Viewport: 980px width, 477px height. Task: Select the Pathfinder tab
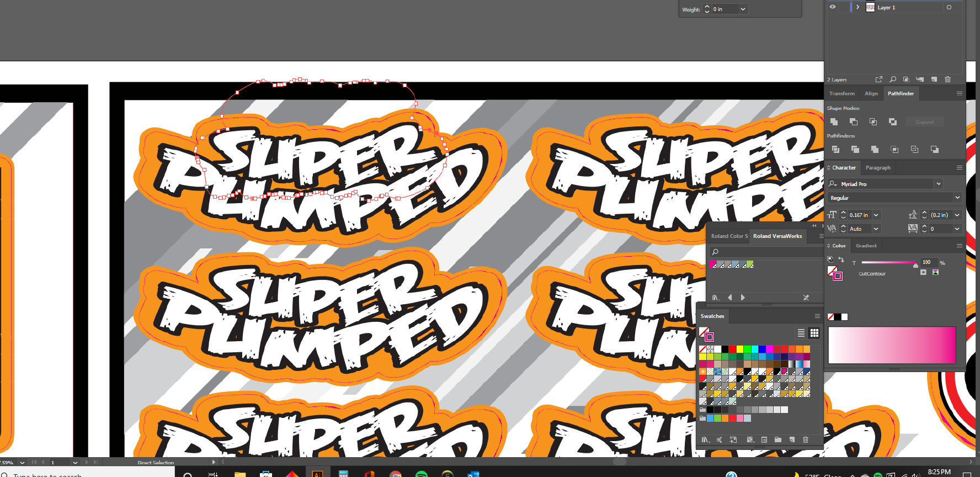[901, 94]
